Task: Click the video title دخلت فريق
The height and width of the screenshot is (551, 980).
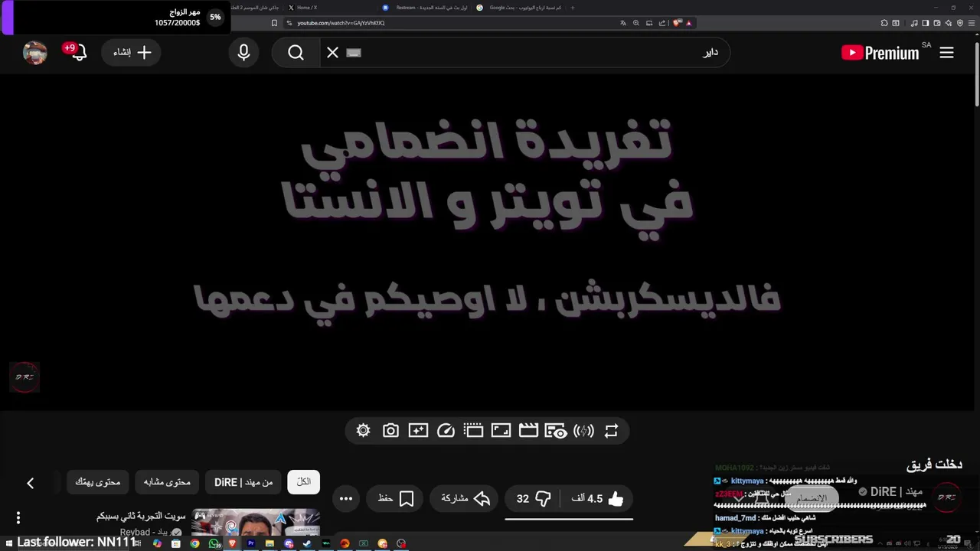Action: tap(934, 465)
